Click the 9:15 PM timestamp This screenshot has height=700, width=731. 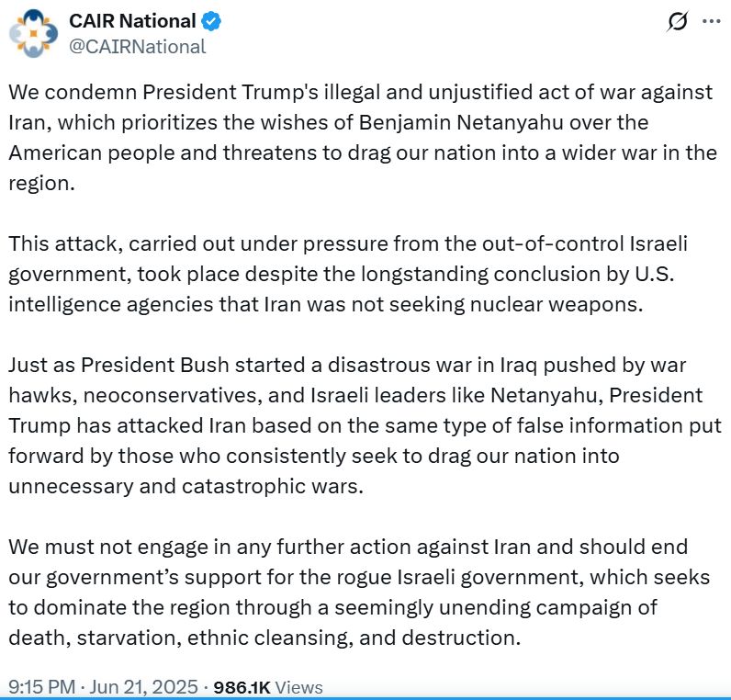[42, 687]
